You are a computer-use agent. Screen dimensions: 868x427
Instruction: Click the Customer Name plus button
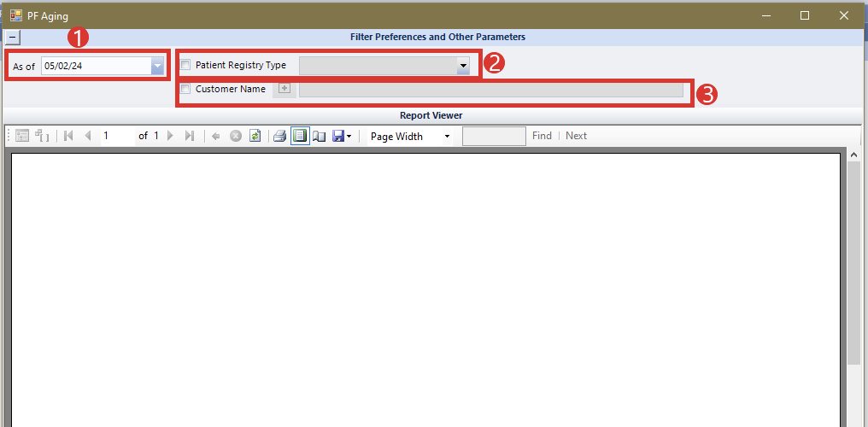pos(284,89)
